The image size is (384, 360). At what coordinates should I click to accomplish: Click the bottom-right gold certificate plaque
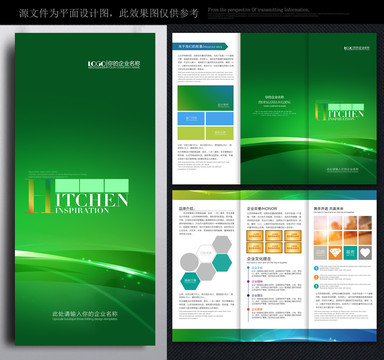293,248
